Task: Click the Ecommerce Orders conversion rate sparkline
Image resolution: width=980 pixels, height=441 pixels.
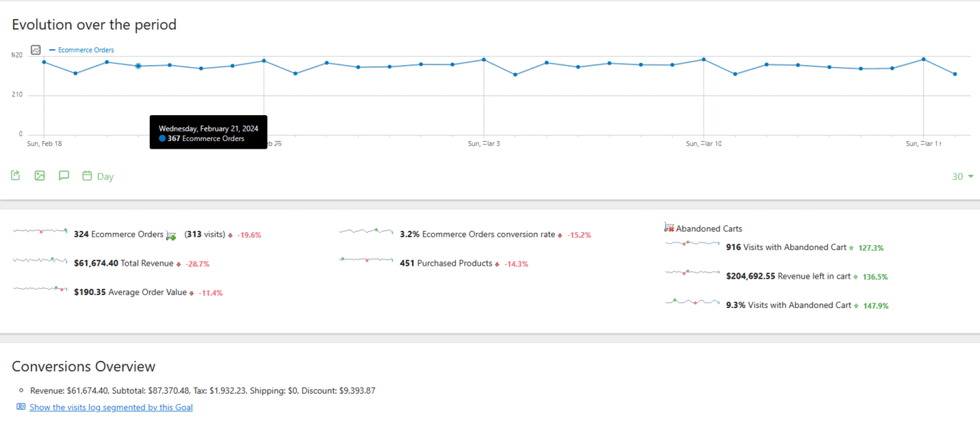Action: point(365,232)
